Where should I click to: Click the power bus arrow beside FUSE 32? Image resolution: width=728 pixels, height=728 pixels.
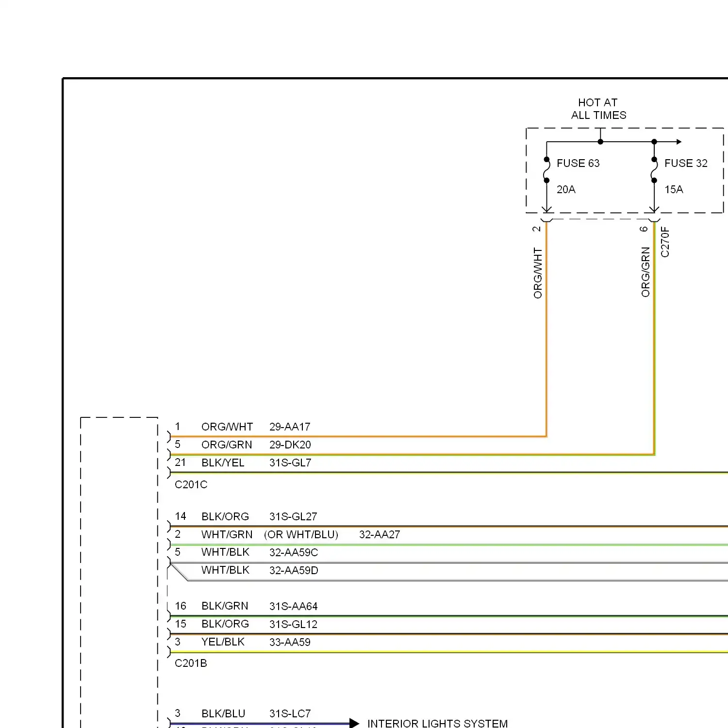[679, 142]
